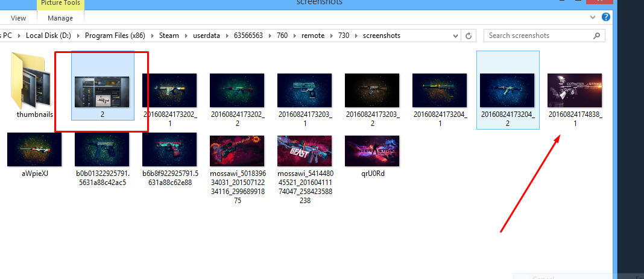The width and height of the screenshot is (644, 279).
Task: Open the Help question mark icon
Action: coord(606,17)
